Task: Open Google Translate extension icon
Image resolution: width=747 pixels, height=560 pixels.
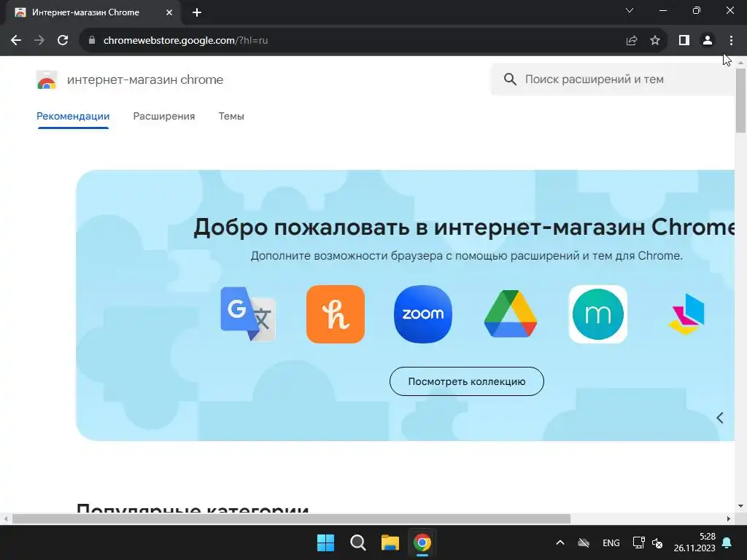Action: 248,314
